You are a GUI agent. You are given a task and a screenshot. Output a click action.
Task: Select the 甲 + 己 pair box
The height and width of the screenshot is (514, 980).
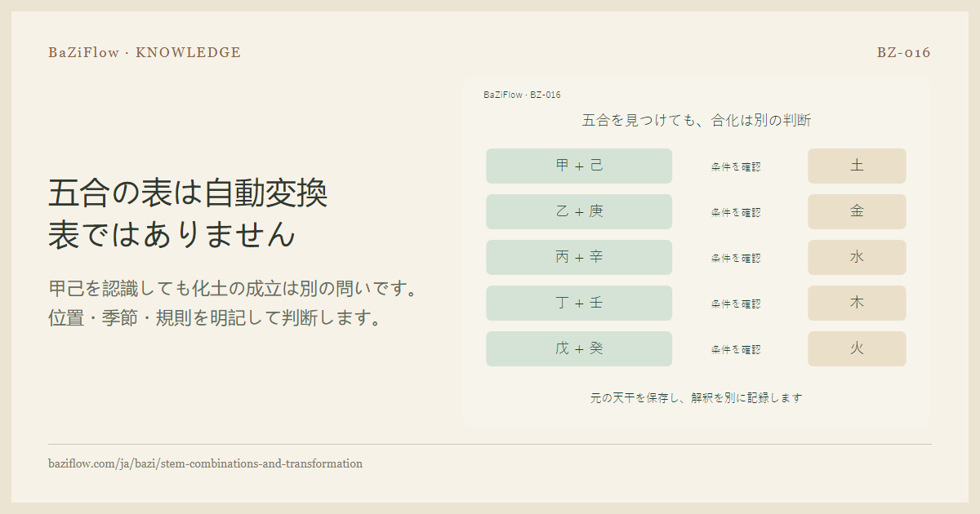[579, 166]
